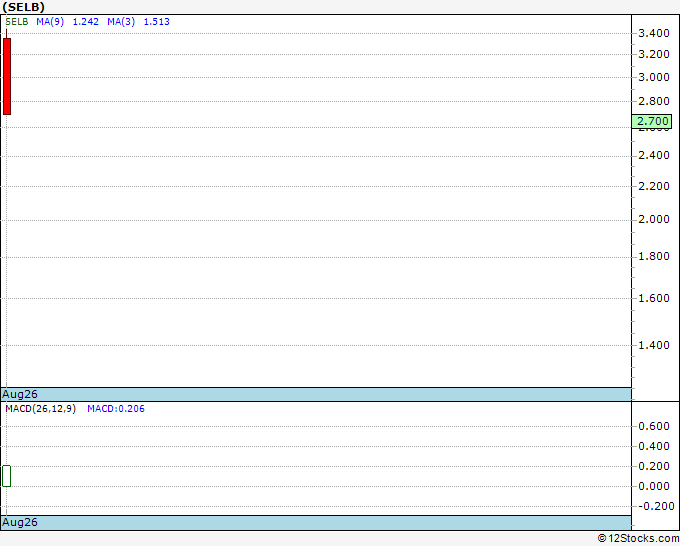Screen dimensions: 680x546
Task: Click the 3.200 price axis label
Action: coord(654,54)
